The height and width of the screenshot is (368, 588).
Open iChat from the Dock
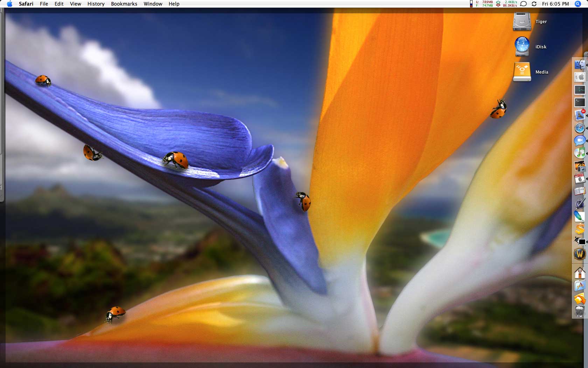[580, 141]
